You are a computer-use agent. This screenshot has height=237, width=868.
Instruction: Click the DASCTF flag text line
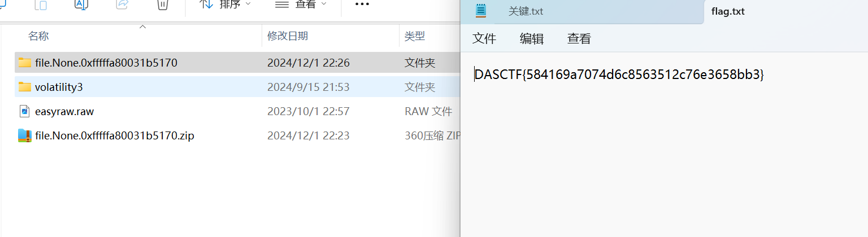coord(619,74)
